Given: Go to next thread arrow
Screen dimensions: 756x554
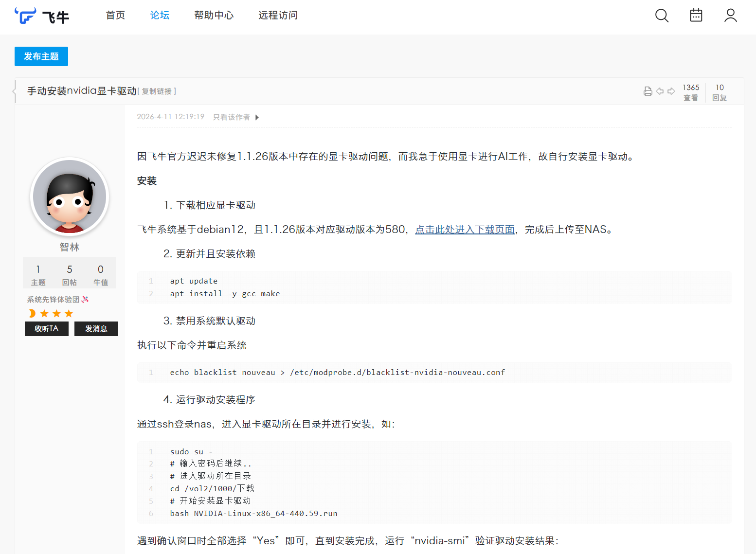Looking at the screenshot, I should point(671,91).
